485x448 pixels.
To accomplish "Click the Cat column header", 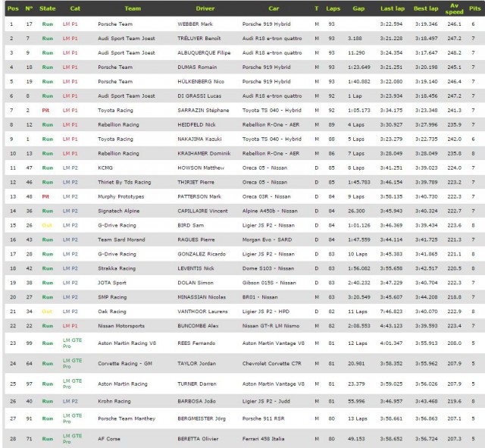I will tap(75, 8).
